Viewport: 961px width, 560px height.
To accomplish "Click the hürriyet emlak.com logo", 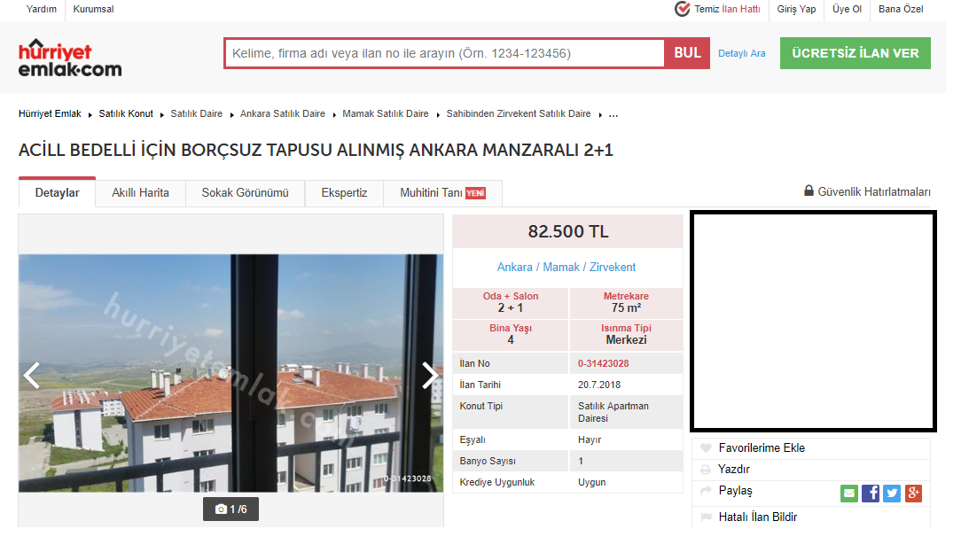I will [x=70, y=57].
